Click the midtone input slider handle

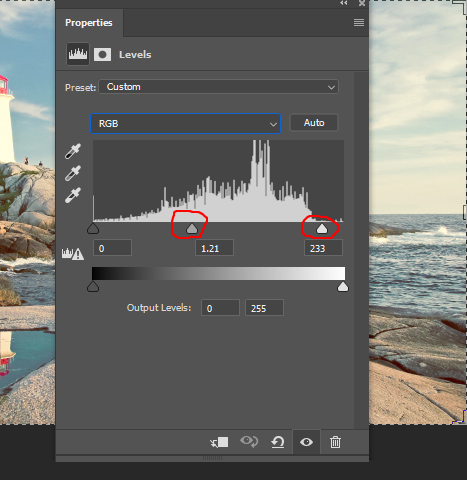[x=192, y=229]
